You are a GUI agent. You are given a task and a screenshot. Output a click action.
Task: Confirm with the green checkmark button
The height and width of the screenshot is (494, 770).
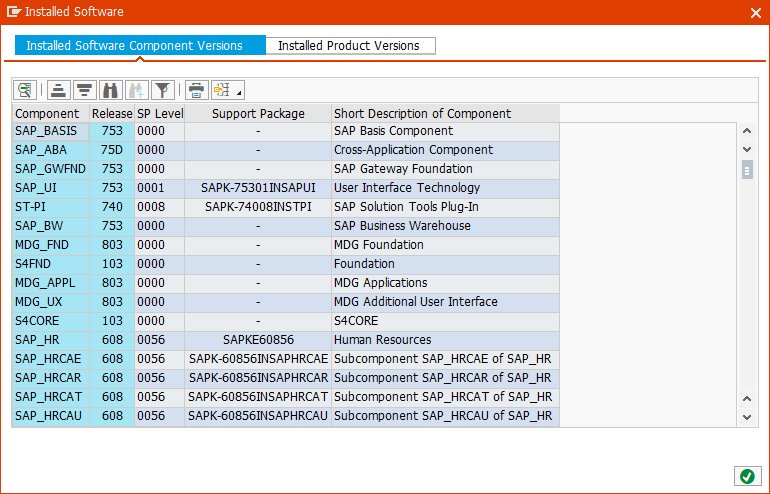747,476
